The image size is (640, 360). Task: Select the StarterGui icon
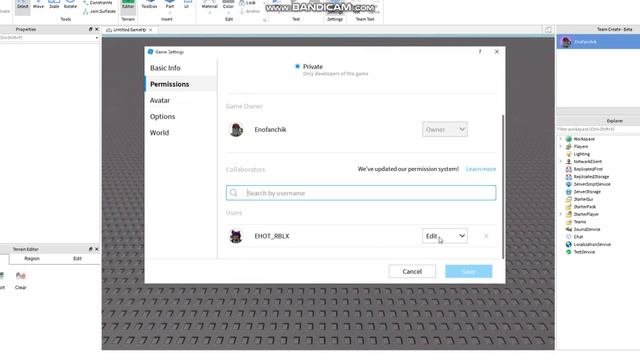click(x=569, y=199)
